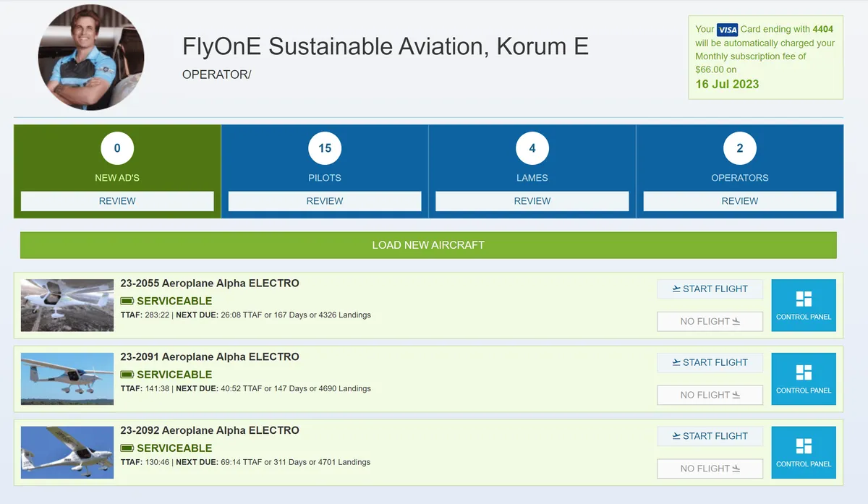The width and height of the screenshot is (868, 504).
Task: Click the VISA card logo icon
Action: click(x=727, y=30)
